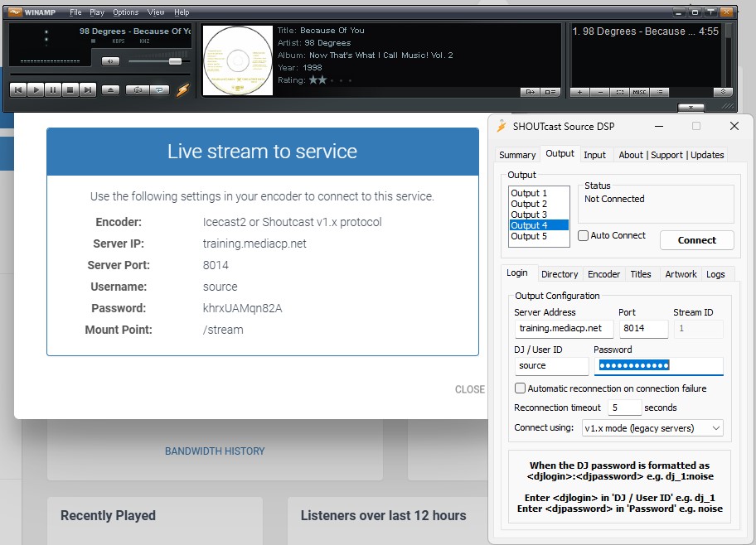Image resolution: width=756 pixels, height=545 pixels.
Task: Switch to the Titles sub-tab
Action: click(x=640, y=274)
